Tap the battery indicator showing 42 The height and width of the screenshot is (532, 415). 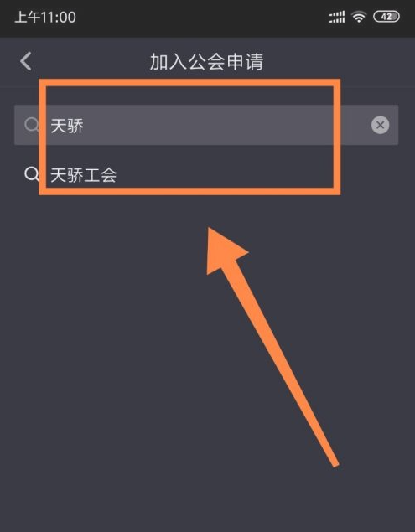pyautogui.click(x=386, y=16)
